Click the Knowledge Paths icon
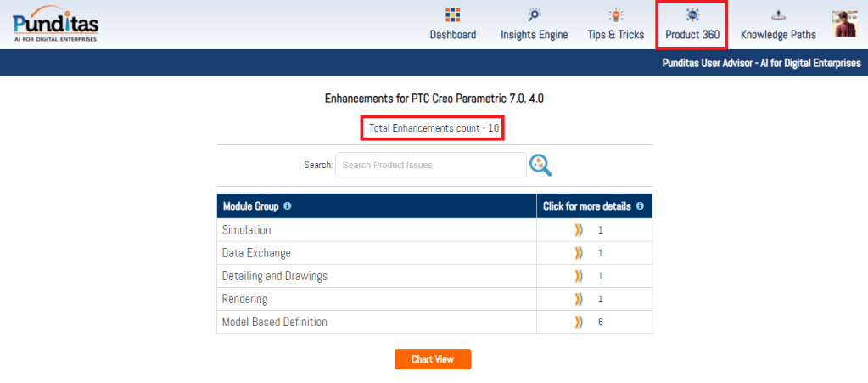868x383 pixels. tap(777, 15)
